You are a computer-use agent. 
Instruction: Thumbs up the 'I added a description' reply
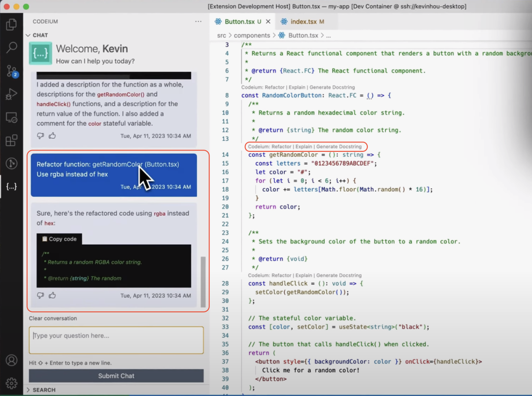pos(52,136)
